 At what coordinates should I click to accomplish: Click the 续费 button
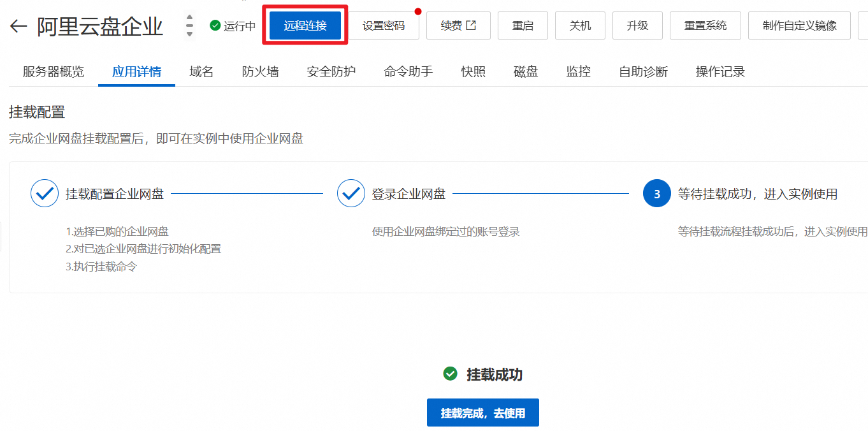[458, 26]
